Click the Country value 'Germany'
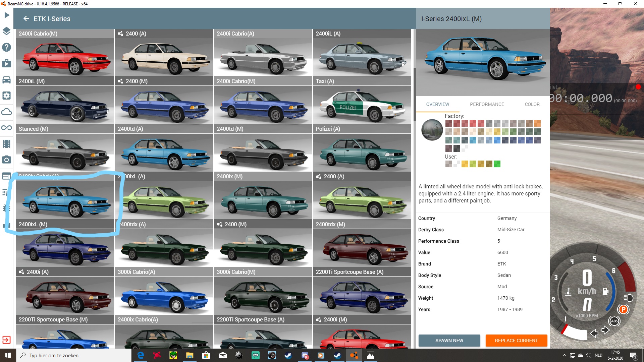The width and height of the screenshot is (644, 362). [507, 218]
